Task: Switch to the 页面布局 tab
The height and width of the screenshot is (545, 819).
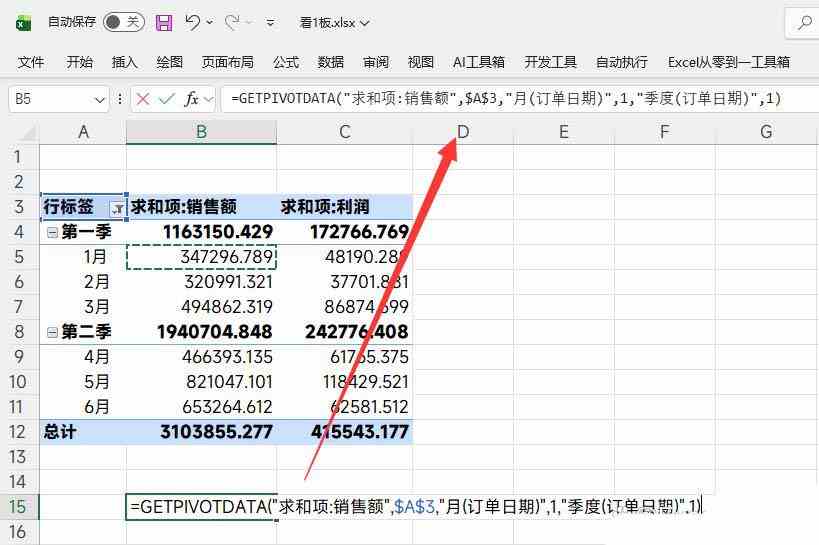Action: pos(228,62)
